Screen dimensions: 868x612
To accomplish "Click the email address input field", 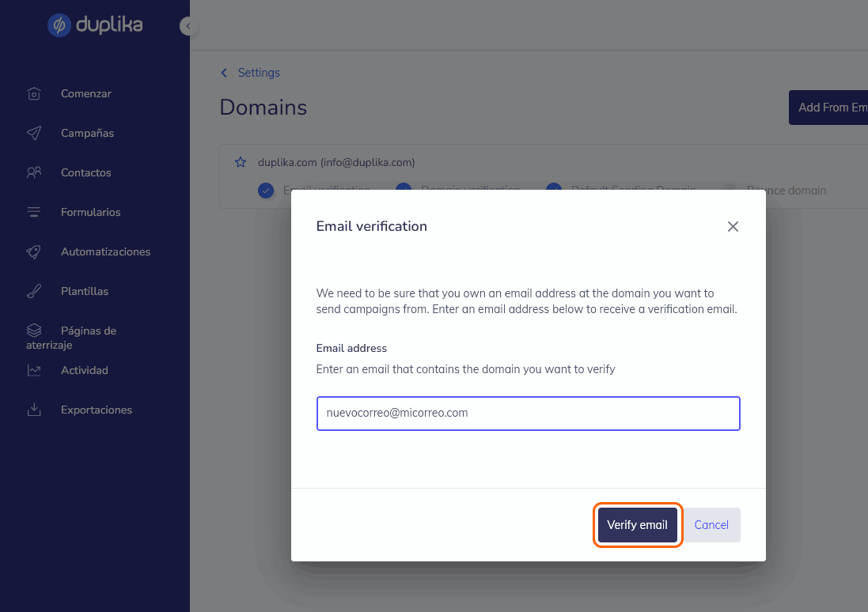I will click(x=528, y=413).
